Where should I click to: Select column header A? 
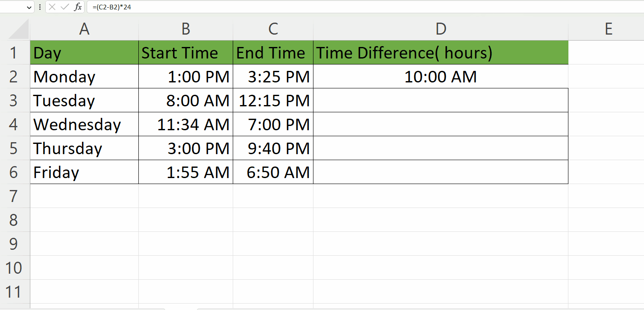84,29
